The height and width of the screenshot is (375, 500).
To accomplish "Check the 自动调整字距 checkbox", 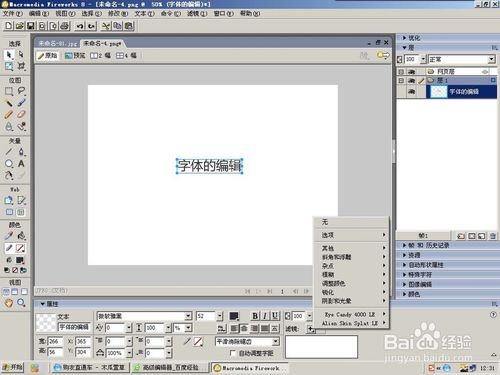I will (x=233, y=353).
